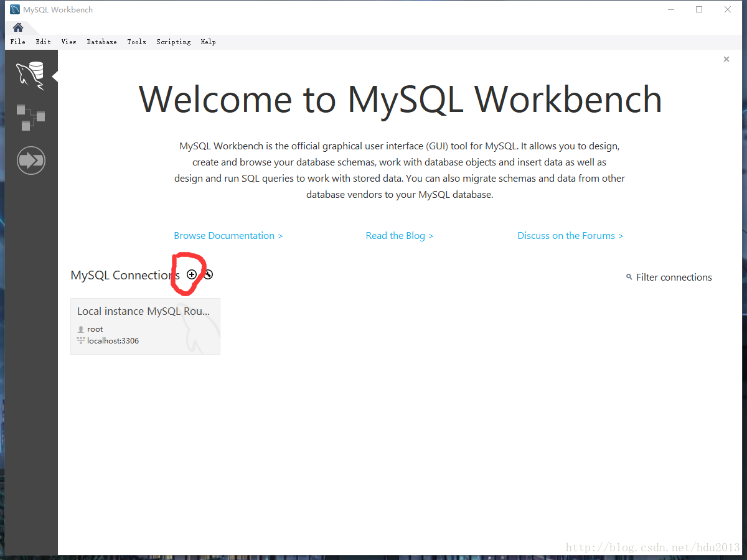Image resolution: width=747 pixels, height=560 pixels.
Task: Open the Database menu
Action: coord(102,42)
